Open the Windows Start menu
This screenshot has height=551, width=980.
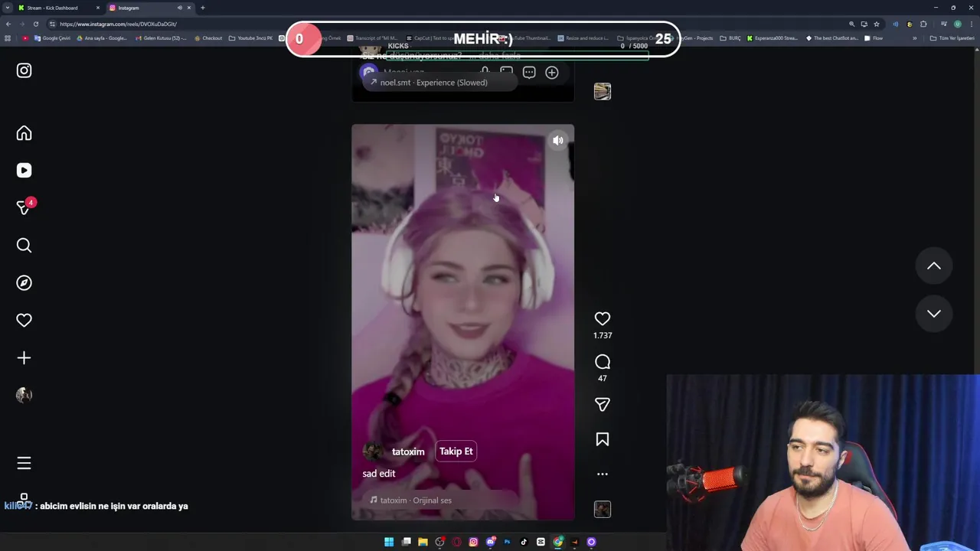pos(389,542)
